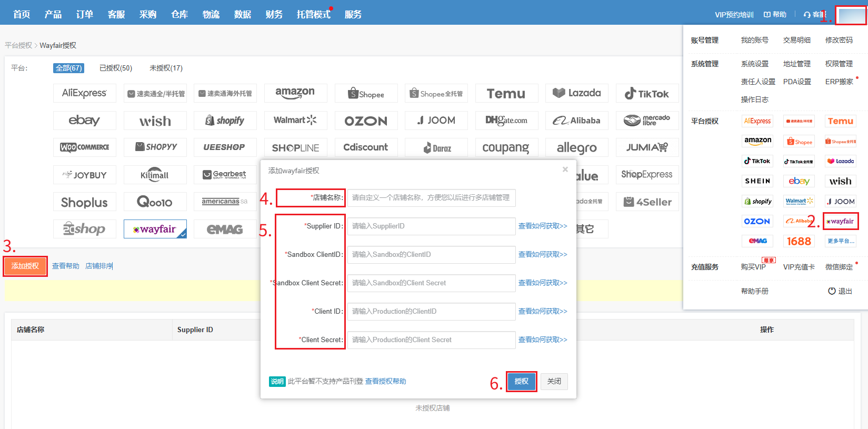Open the 托管模式 top menu
Image resolution: width=868 pixels, height=429 pixels.
point(314,14)
